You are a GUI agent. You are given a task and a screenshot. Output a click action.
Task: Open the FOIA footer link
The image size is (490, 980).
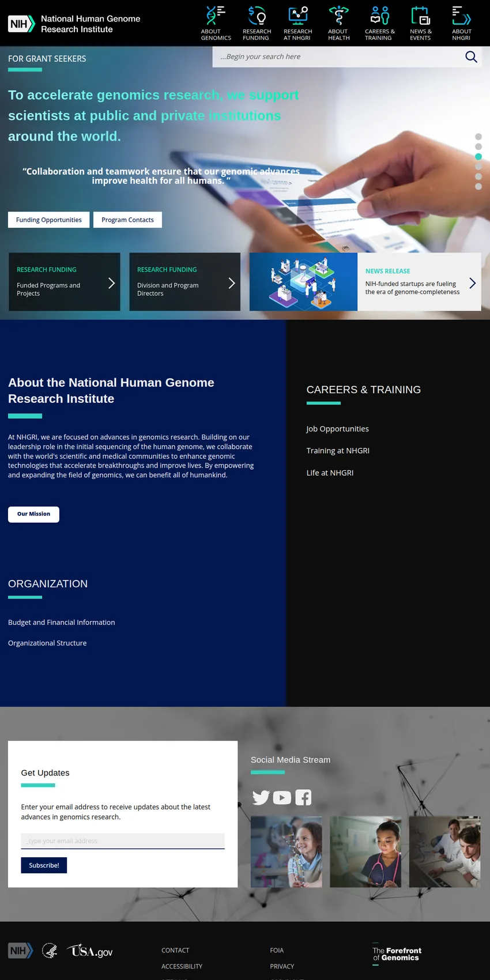(277, 951)
